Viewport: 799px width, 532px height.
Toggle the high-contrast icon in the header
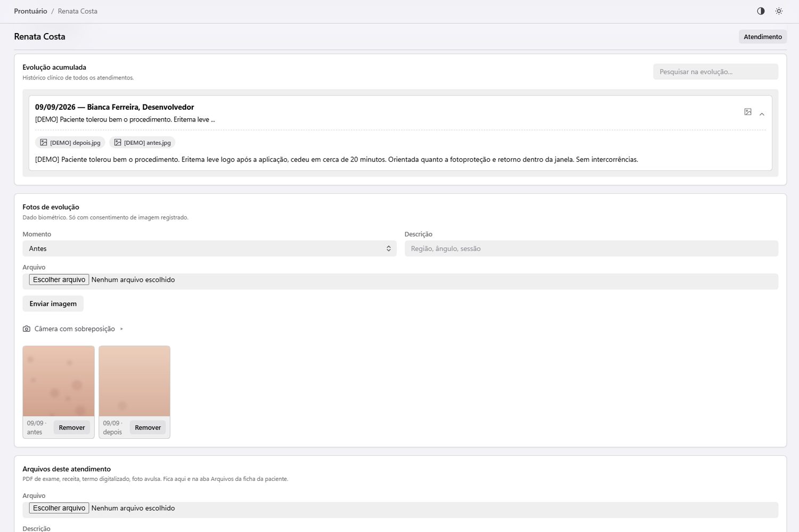point(761,11)
